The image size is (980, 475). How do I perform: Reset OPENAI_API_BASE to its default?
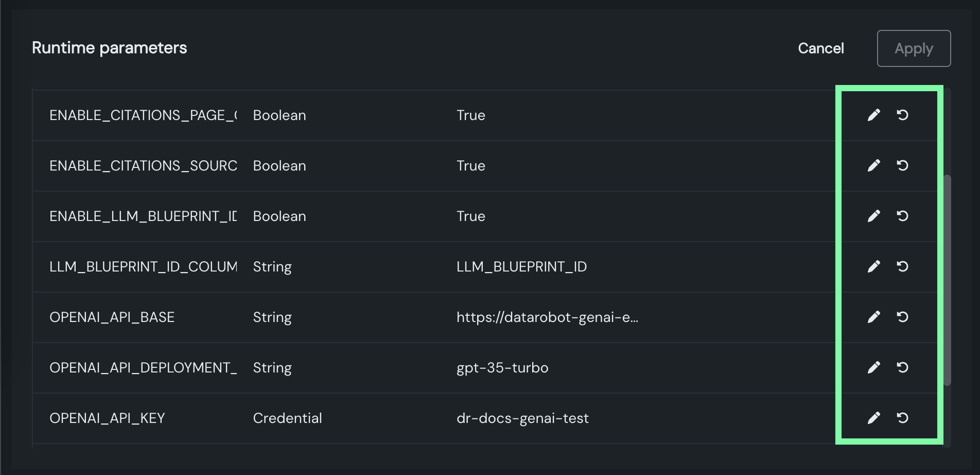coord(902,317)
